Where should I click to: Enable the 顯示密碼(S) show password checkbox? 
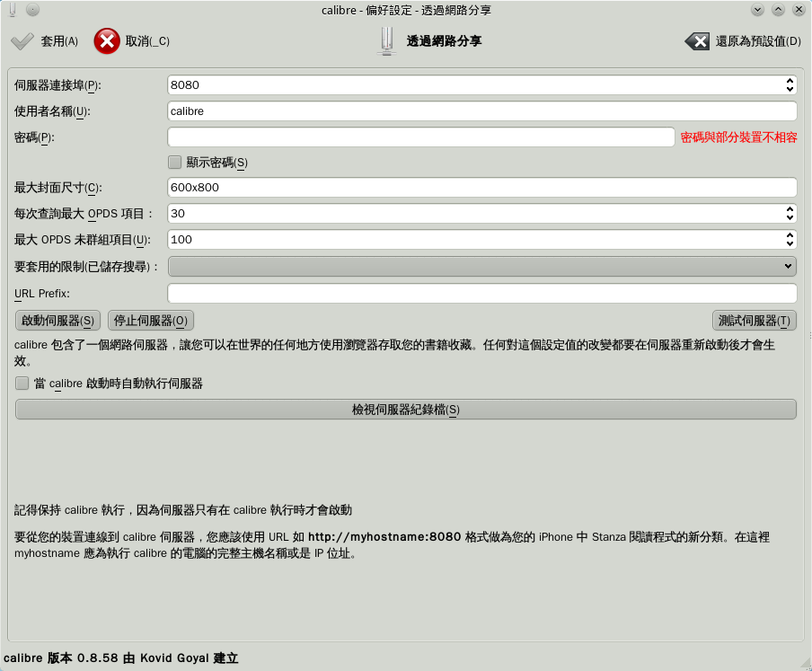175,163
